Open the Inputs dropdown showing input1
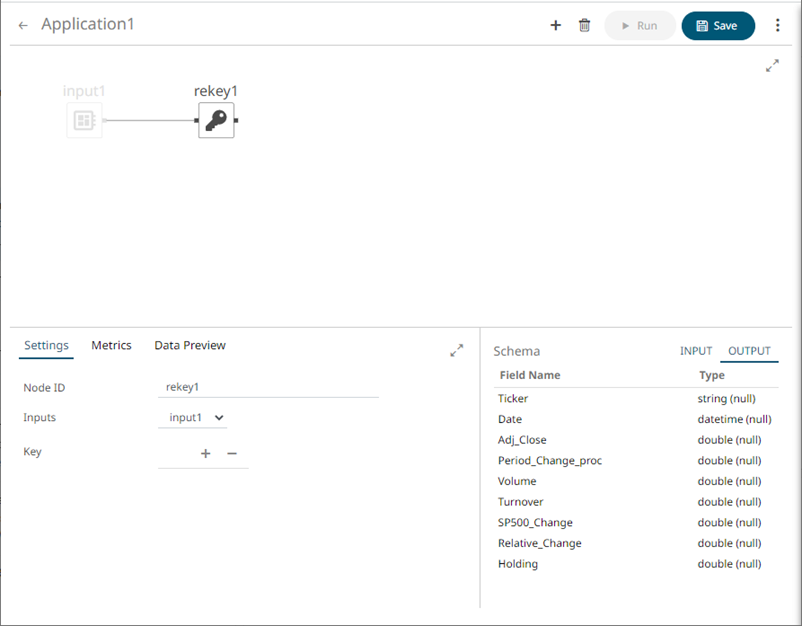The width and height of the screenshot is (802, 626). click(x=193, y=418)
